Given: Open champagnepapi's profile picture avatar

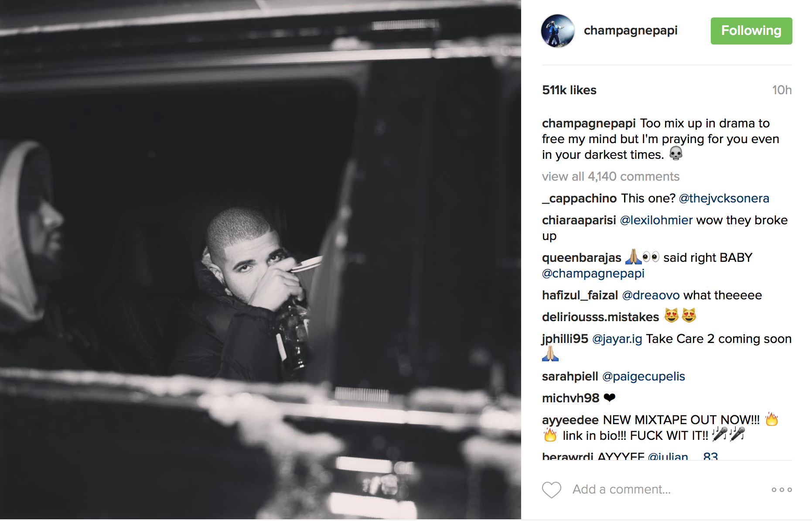Looking at the screenshot, I should point(558,31).
